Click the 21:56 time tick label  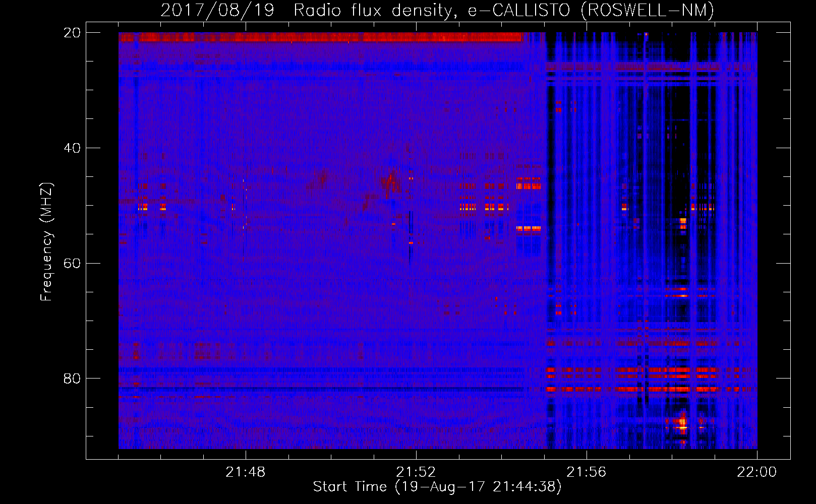[587, 472]
